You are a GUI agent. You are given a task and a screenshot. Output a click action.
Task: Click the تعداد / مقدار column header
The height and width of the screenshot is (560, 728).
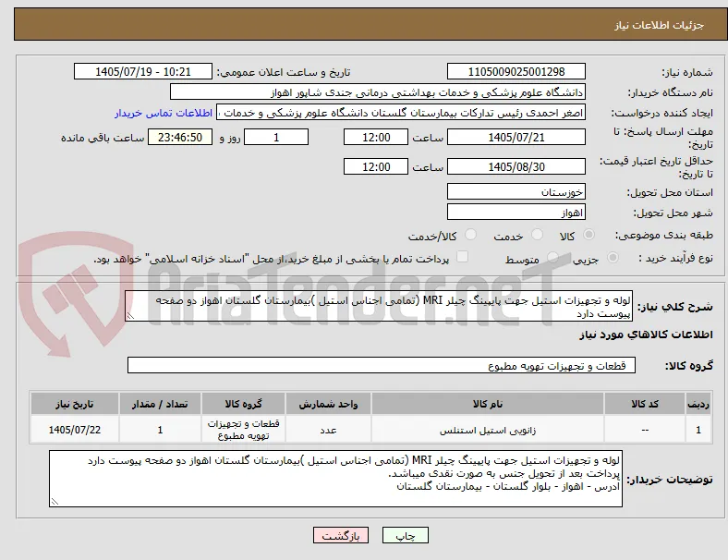160,404
